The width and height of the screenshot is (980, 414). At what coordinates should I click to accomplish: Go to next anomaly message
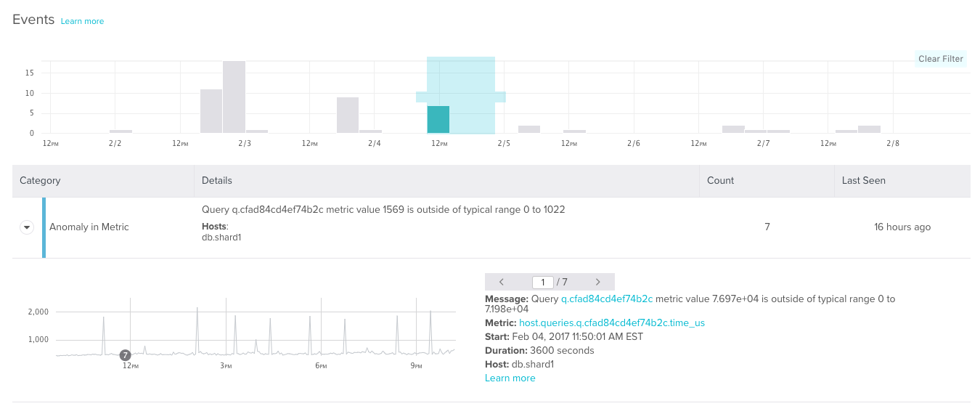597,282
